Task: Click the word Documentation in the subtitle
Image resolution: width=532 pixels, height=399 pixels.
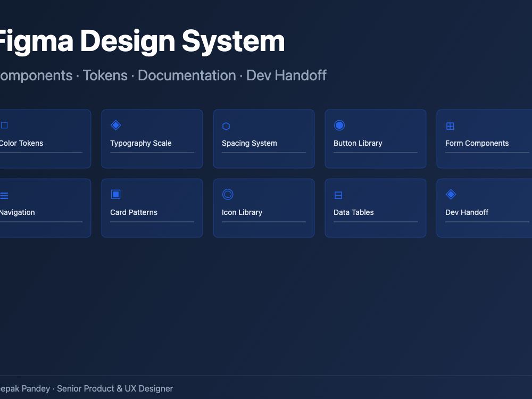Action: [x=187, y=76]
